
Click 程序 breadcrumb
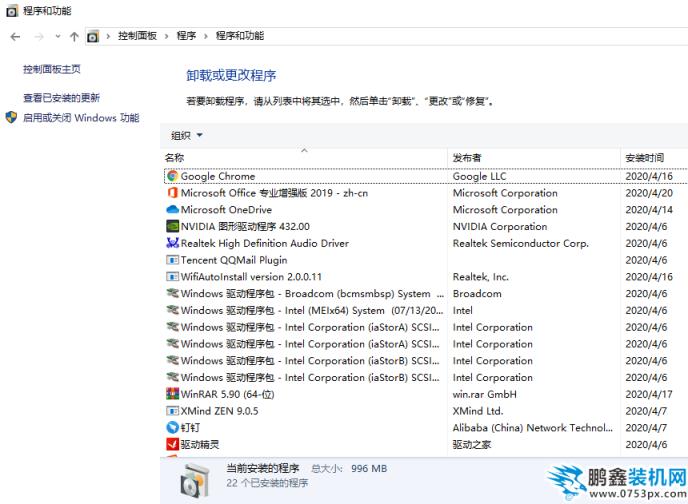pyautogui.click(x=186, y=36)
